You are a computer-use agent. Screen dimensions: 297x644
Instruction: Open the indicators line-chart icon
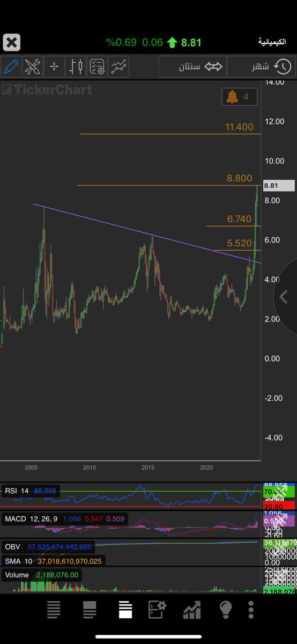[119, 67]
